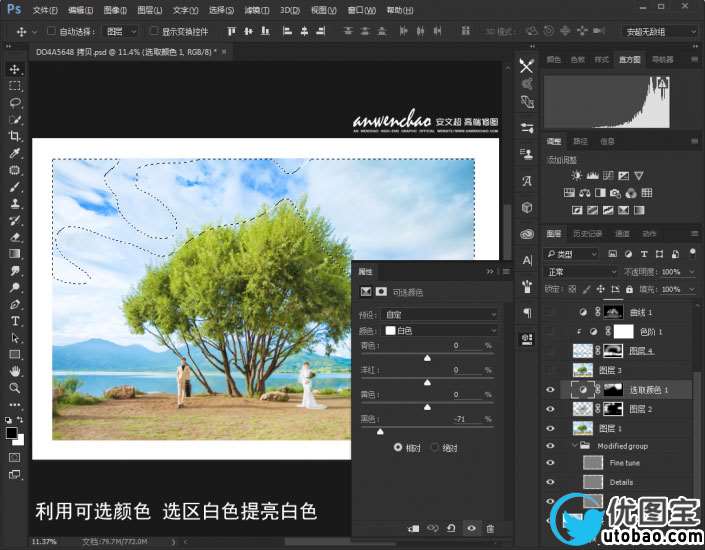Select the Move tool in toolbar
This screenshot has width=705, height=550.
coord(15,69)
